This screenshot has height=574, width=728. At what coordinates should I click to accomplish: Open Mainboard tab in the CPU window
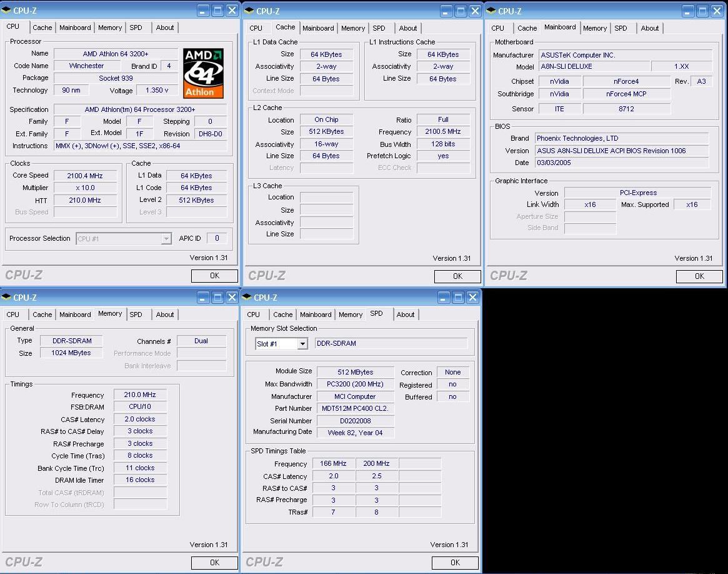[x=75, y=28]
